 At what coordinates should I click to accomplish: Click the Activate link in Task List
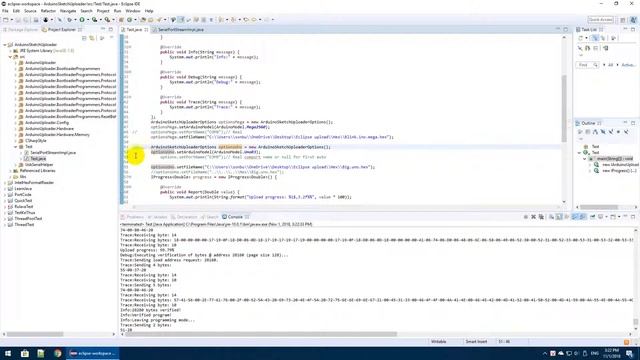(x=629, y=65)
